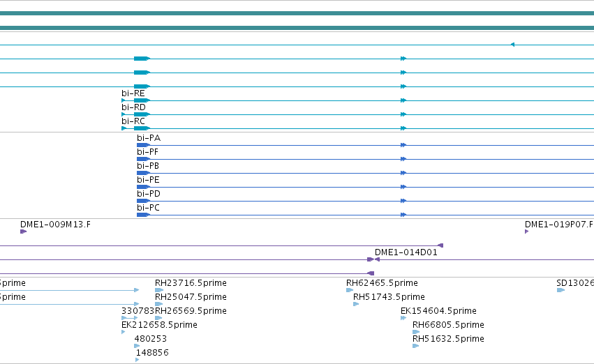Open the DME1-019P07.F feature label
The height and width of the screenshot is (364, 594).
pos(559,225)
